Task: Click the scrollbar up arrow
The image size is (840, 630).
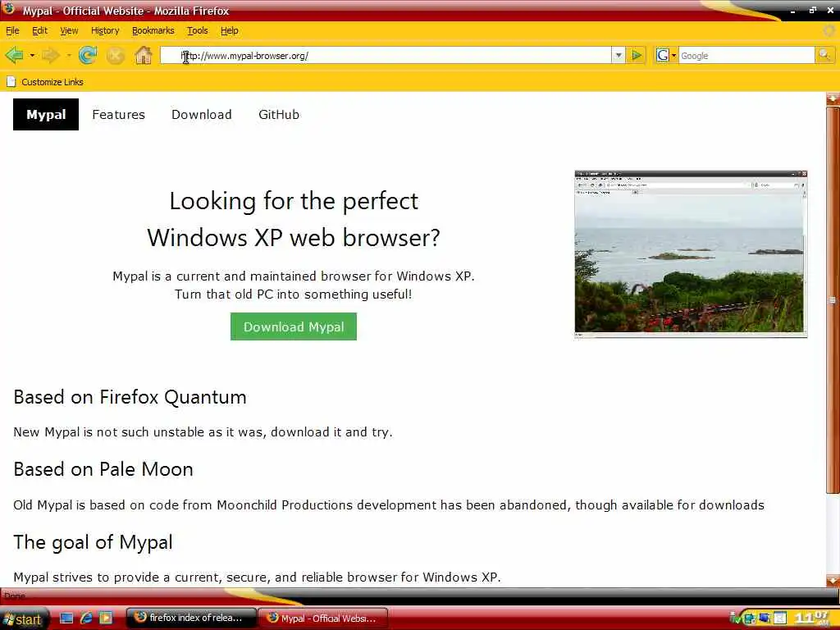Action: [x=833, y=98]
